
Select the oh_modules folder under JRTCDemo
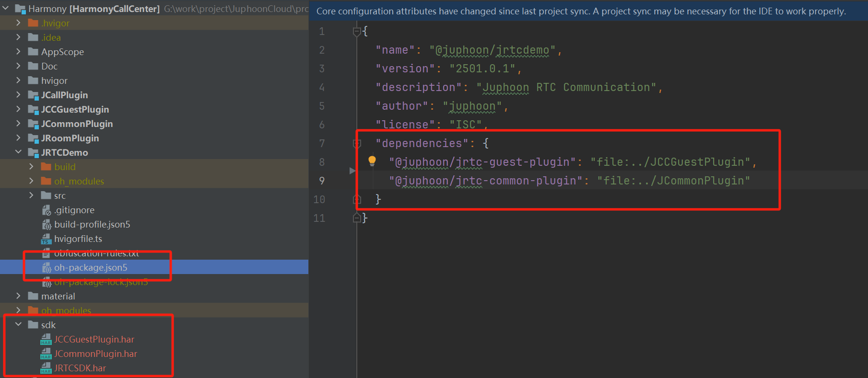pos(154,181)
